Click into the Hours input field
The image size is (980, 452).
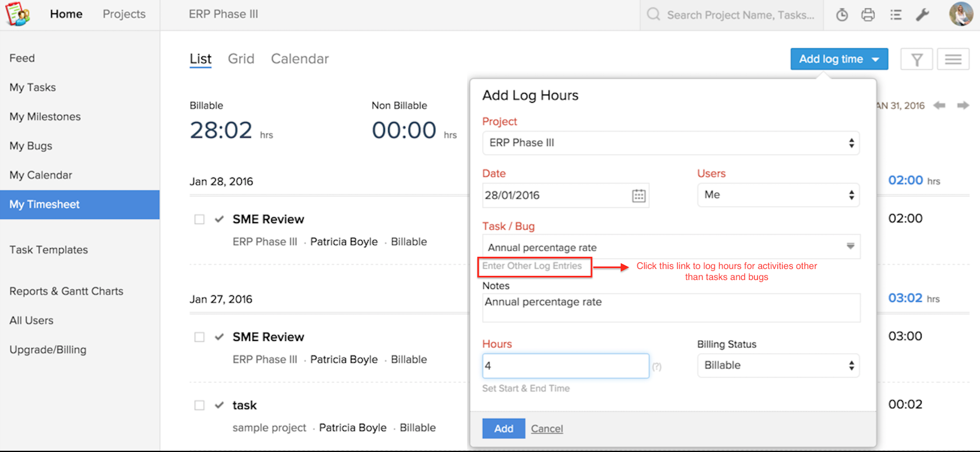coord(565,366)
